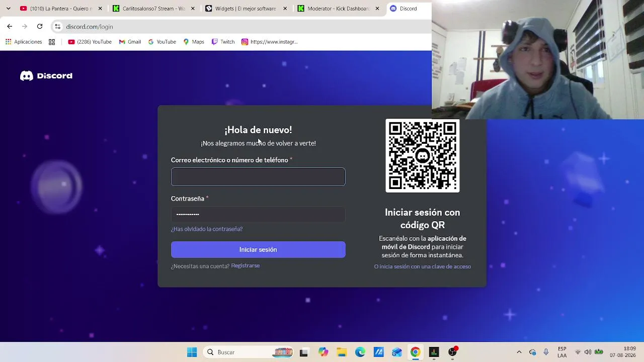Close the Carlitosalonso7 Stream tab
The image size is (644, 362).
193,9
